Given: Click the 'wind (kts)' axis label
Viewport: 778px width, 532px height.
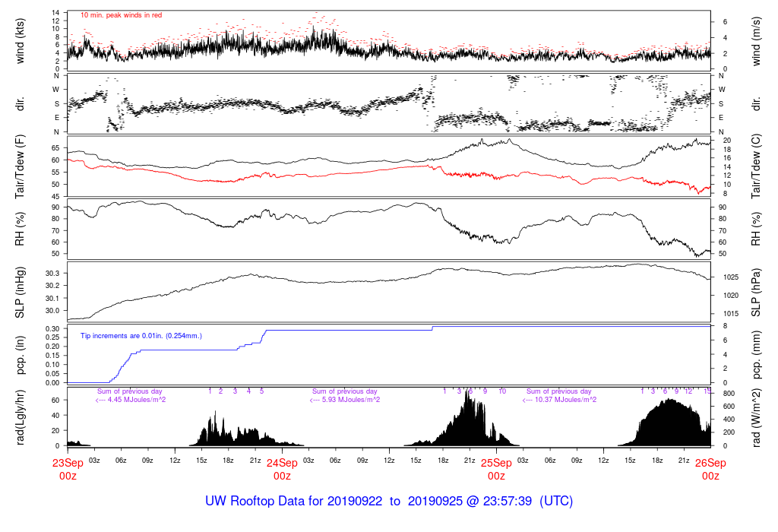Looking at the screenshot, I should [20, 41].
